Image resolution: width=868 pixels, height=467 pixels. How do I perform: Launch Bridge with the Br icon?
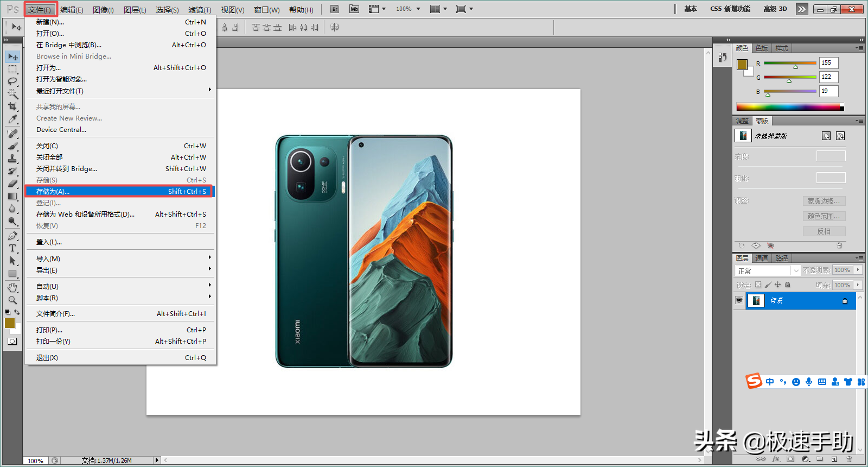[x=335, y=9]
